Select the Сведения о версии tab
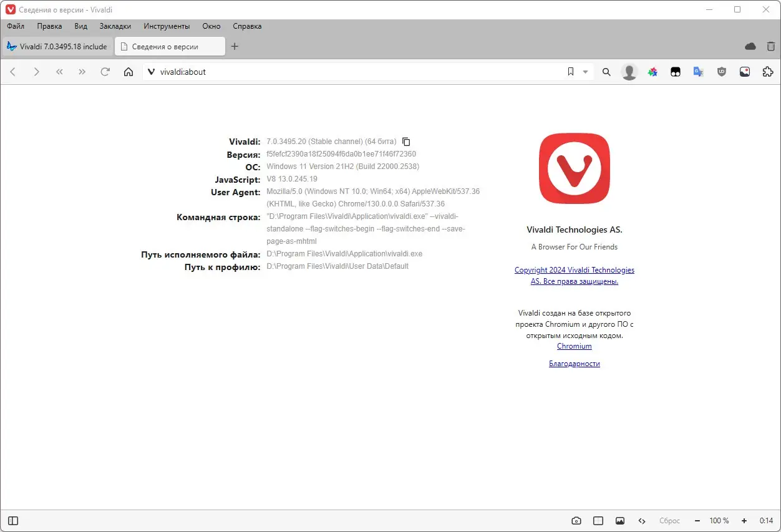The image size is (781, 532). [x=170, y=46]
